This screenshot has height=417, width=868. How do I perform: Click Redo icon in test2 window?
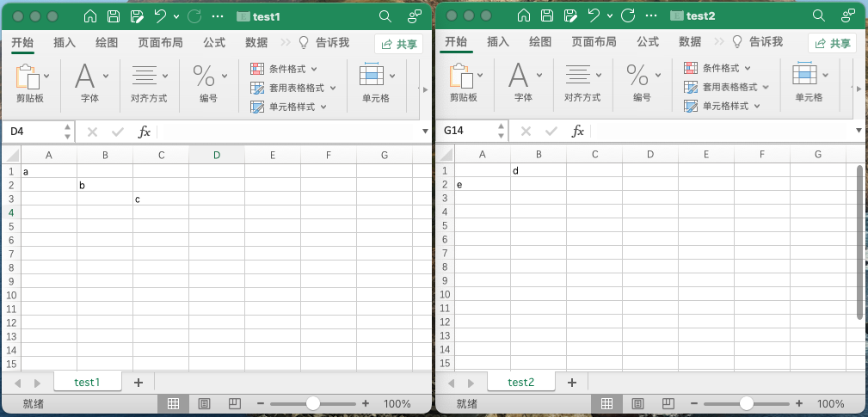[x=628, y=15]
